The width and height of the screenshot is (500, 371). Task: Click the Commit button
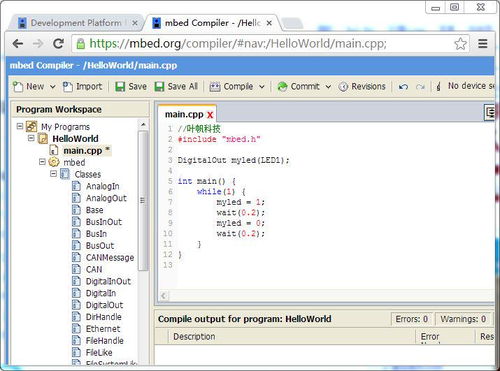click(x=298, y=87)
